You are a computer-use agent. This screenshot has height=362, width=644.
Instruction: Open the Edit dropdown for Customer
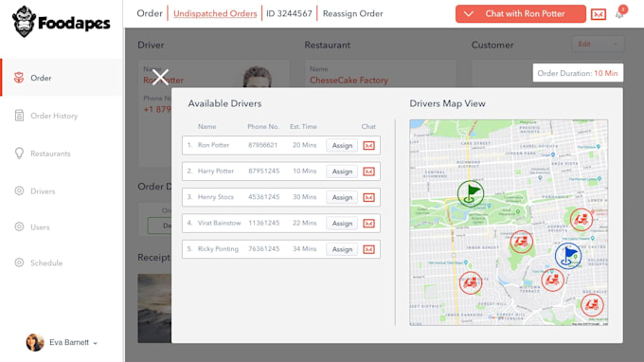tap(598, 44)
